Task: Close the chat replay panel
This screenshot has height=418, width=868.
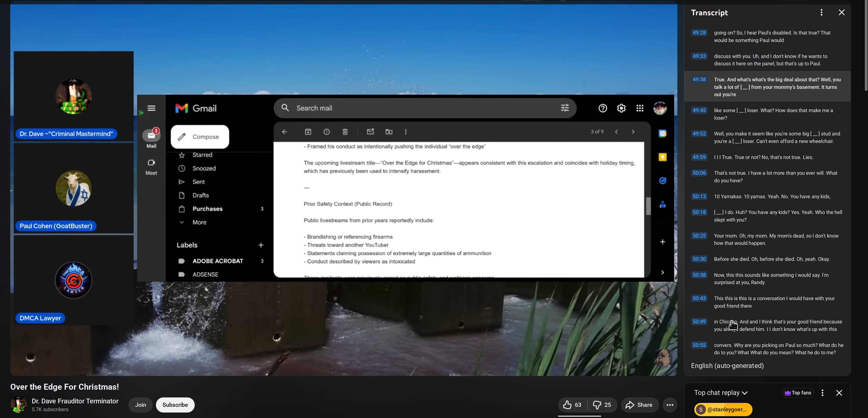Action: [839, 393]
